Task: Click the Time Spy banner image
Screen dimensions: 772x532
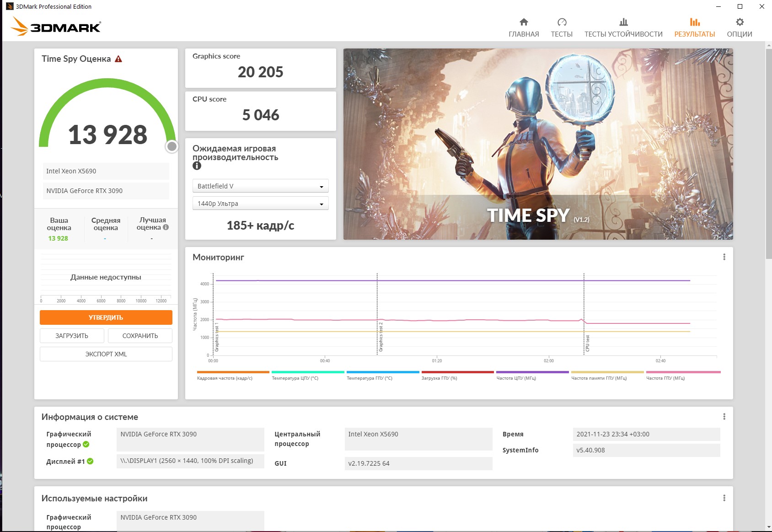Action: [538, 144]
